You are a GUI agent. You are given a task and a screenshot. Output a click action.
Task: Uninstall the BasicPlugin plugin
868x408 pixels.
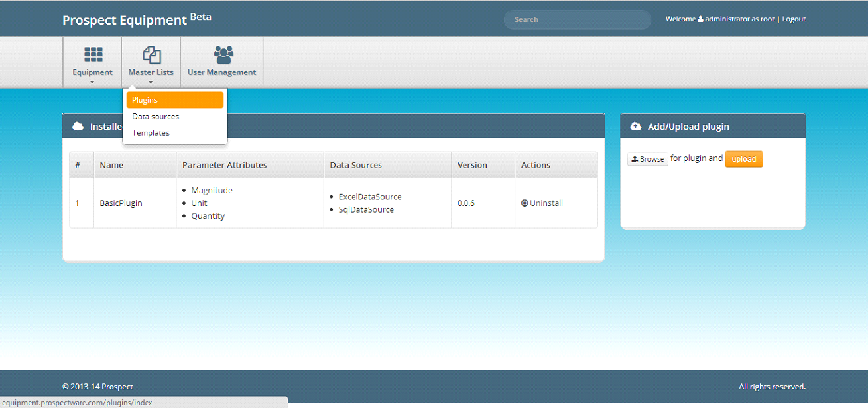coord(542,203)
